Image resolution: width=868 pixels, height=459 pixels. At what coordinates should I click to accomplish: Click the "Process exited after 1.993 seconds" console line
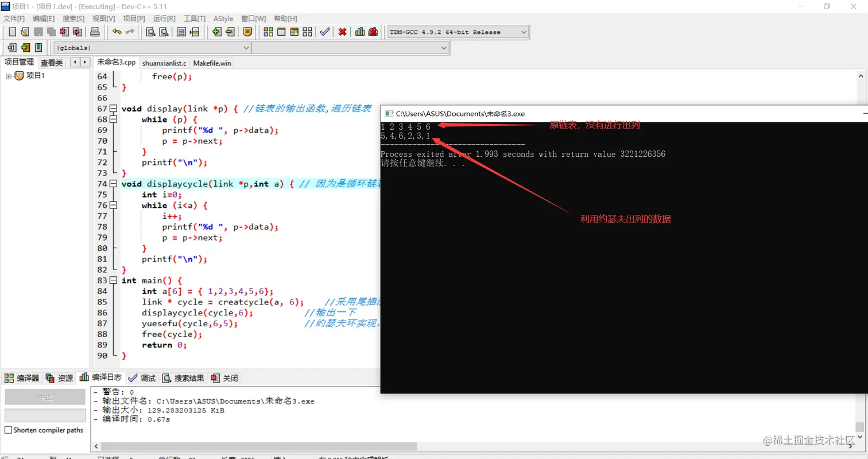tap(523, 155)
